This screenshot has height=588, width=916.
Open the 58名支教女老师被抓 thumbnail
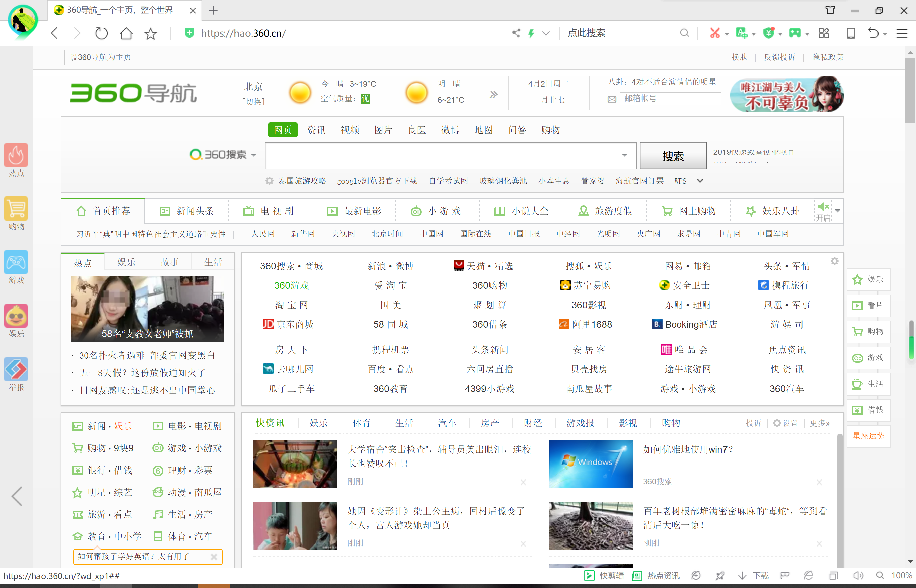pyautogui.click(x=147, y=309)
